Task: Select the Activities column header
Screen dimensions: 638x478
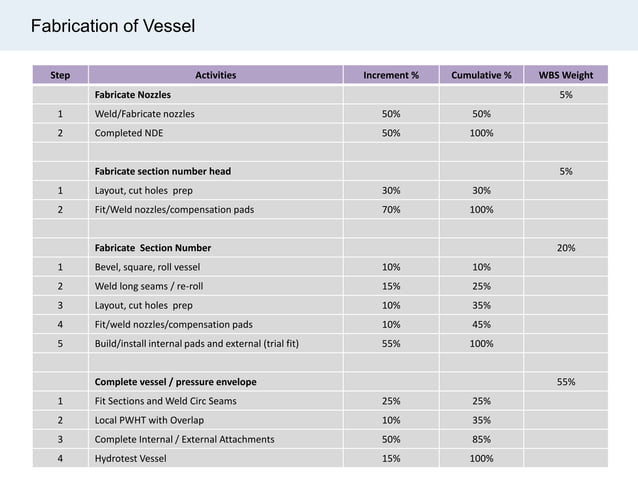Action: 216,75
